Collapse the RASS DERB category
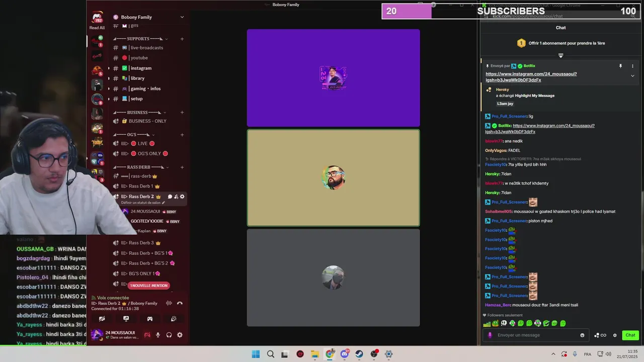 141,167
